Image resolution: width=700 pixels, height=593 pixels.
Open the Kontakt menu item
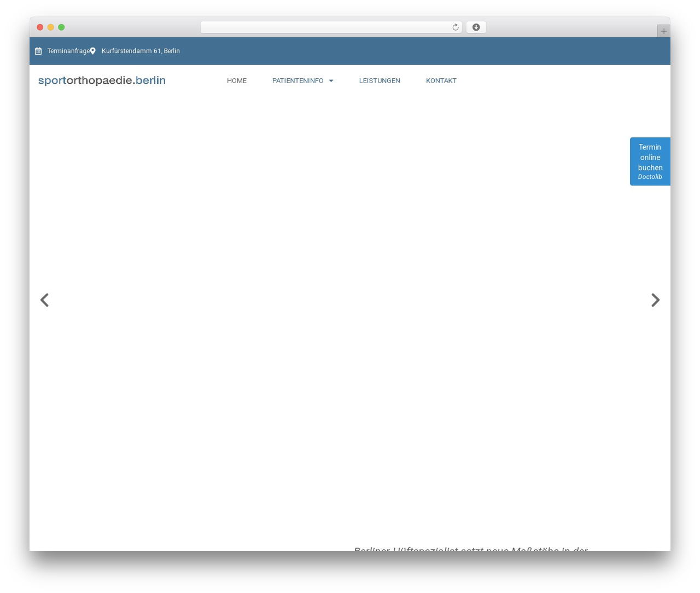(x=441, y=81)
